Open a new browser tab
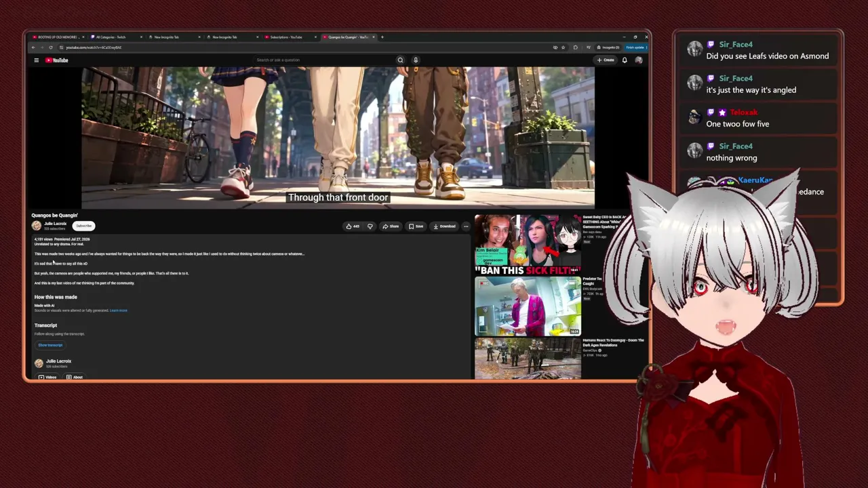The height and width of the screenshot is (488, 868). point(382,37)
